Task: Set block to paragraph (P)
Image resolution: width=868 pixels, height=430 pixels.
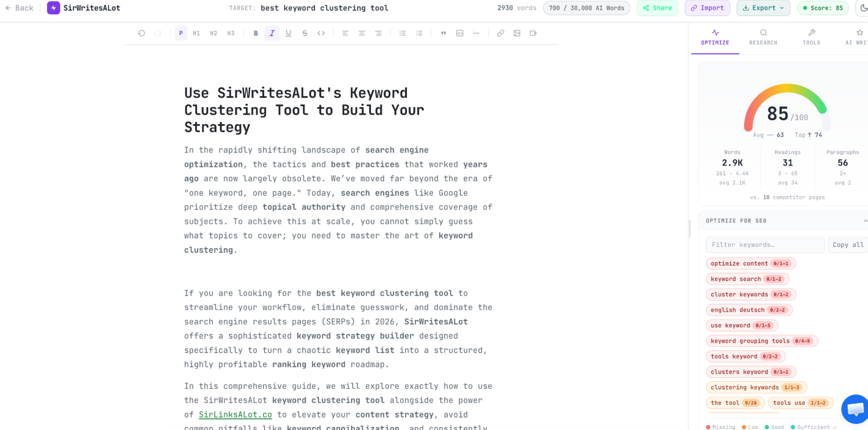Action: (181, 33)
